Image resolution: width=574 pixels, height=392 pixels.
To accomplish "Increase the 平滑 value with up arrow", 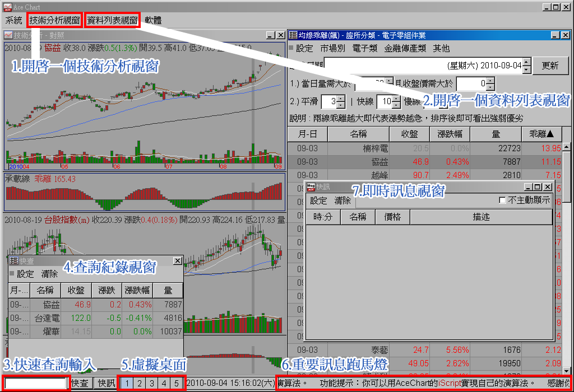I will pyautogui.click(x=341, y=98).
